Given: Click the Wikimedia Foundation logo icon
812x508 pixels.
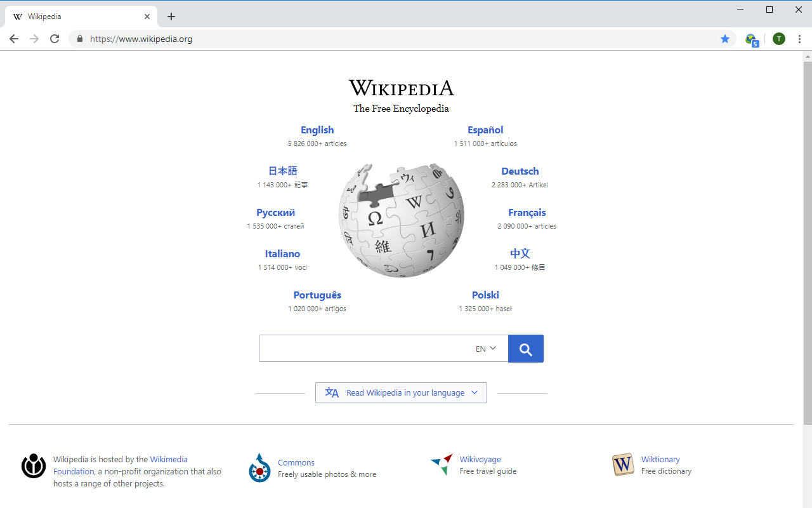Looking at the screenshot, I should (x=34, y=465).
